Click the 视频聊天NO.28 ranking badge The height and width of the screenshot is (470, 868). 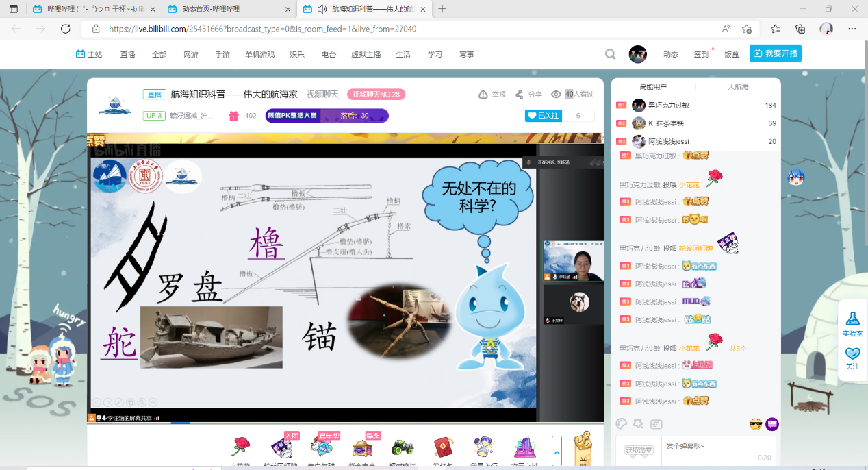coord(376,95)
